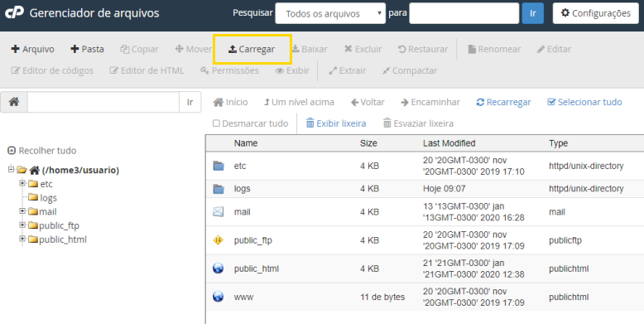The width and height of the screenshot is (644, 324).
Task: Open the Todos os arquivos dropdown
Action: tap(330, 13)
